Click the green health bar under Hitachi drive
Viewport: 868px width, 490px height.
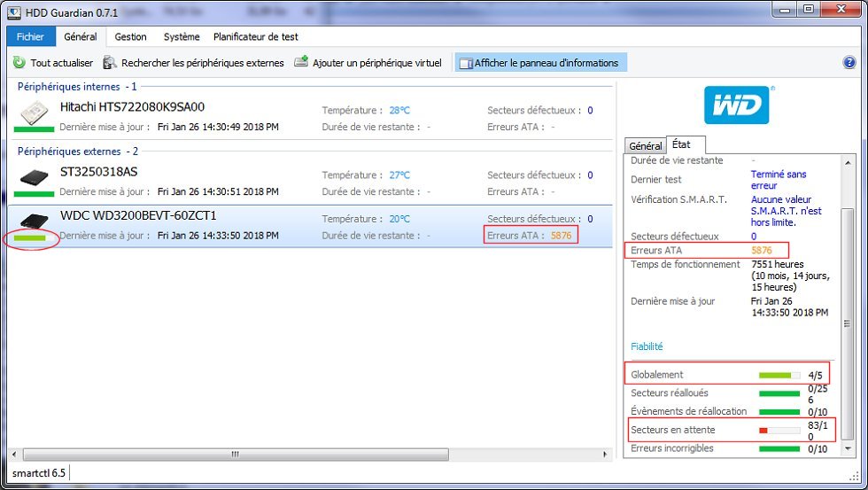pyautogui.click(x=34, y=129)
